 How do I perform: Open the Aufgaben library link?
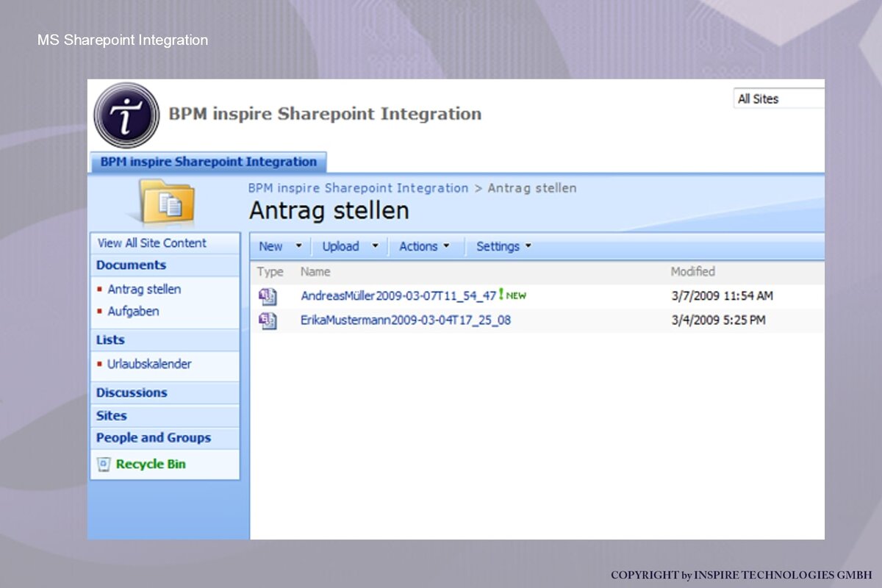point(133,312)
